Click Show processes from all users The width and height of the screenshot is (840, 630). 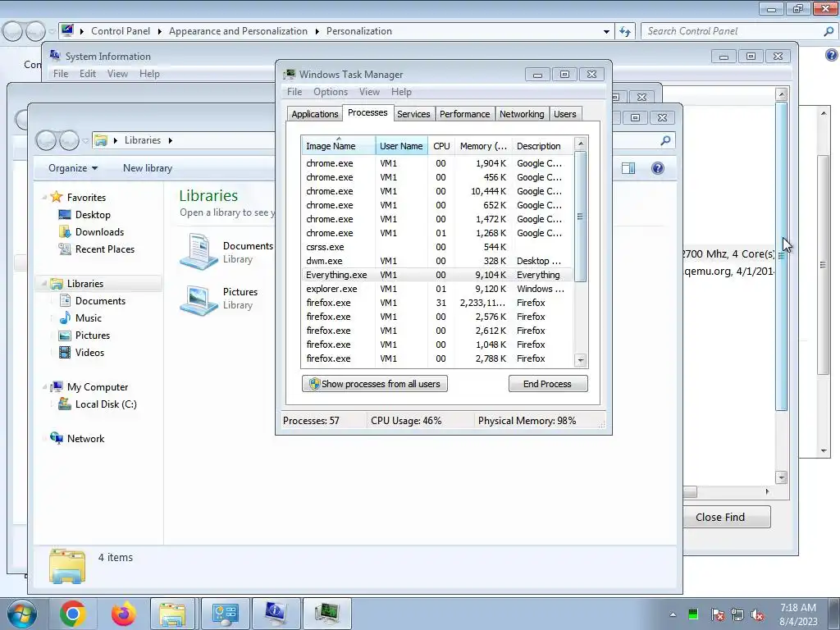pos(374,384)
